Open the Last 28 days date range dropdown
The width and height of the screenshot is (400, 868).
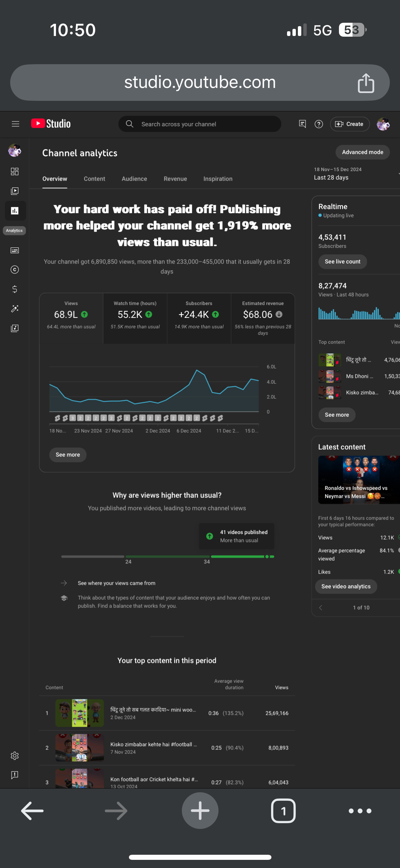(356, 174)
